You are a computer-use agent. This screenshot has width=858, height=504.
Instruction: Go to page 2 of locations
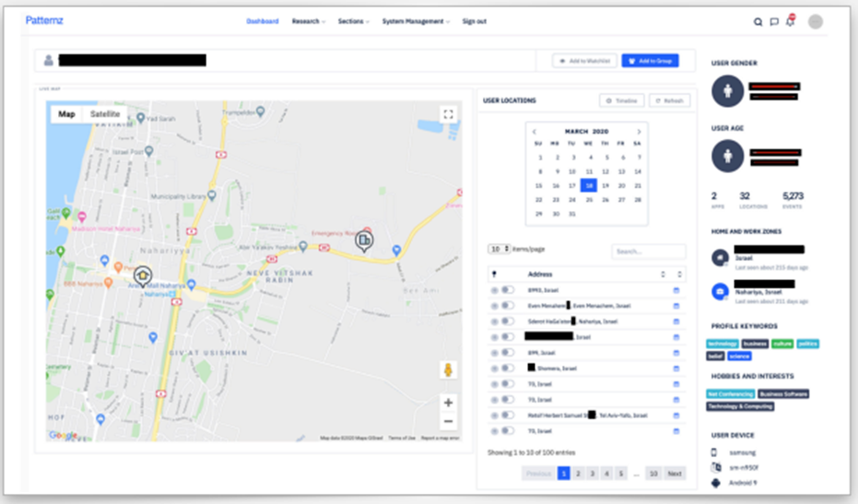click(x=578, y=474)
